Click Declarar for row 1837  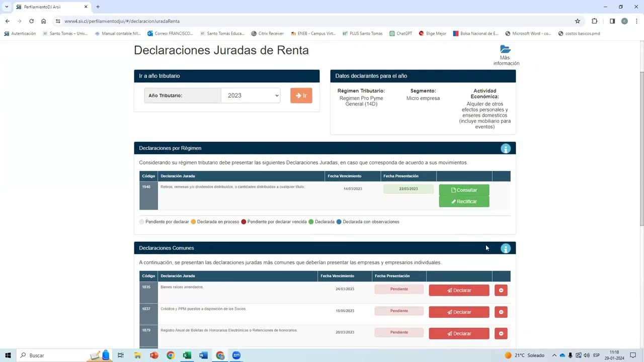click(459, 312)
